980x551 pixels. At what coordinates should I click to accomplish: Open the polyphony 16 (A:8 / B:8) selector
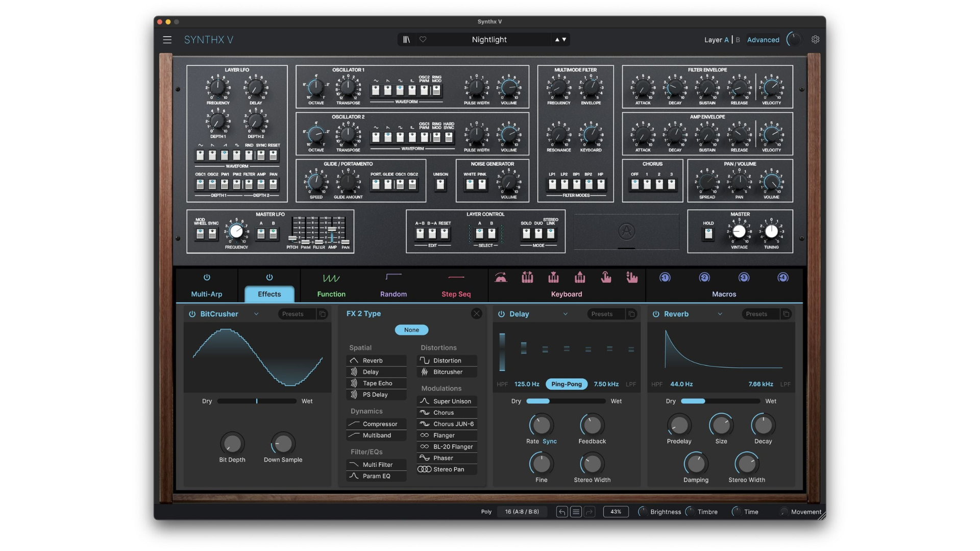(522, 512)
